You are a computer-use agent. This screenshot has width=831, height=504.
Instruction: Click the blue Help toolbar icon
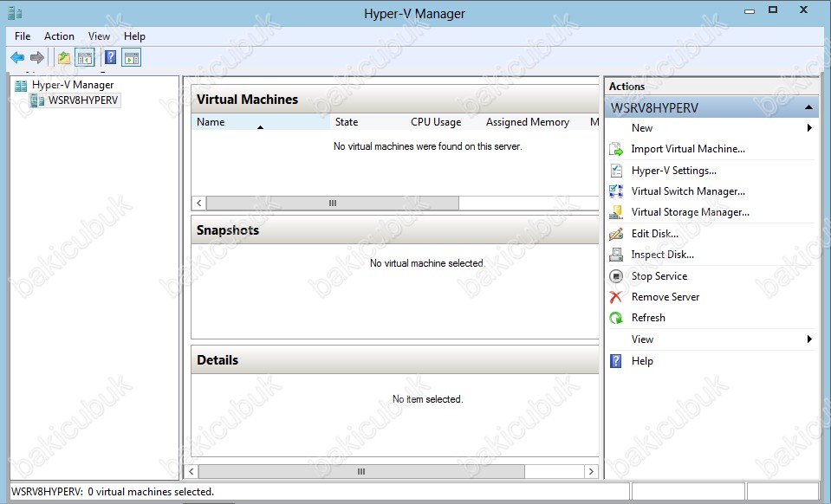pos(110,57)
